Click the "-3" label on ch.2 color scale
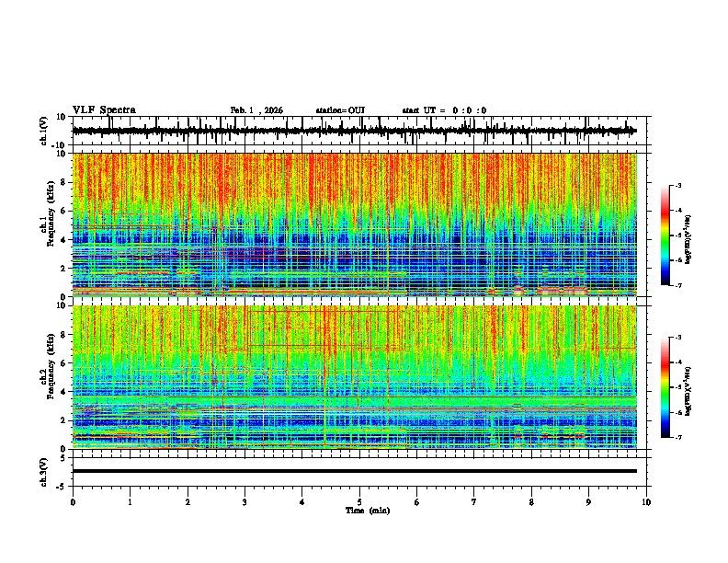The width and height of the screenshot is (728, 563). (677, 338)
